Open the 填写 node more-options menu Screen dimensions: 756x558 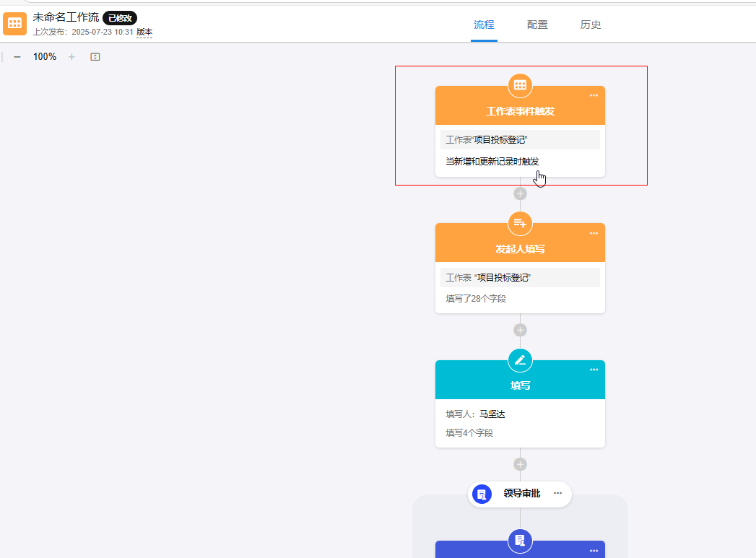click(594, 370)
